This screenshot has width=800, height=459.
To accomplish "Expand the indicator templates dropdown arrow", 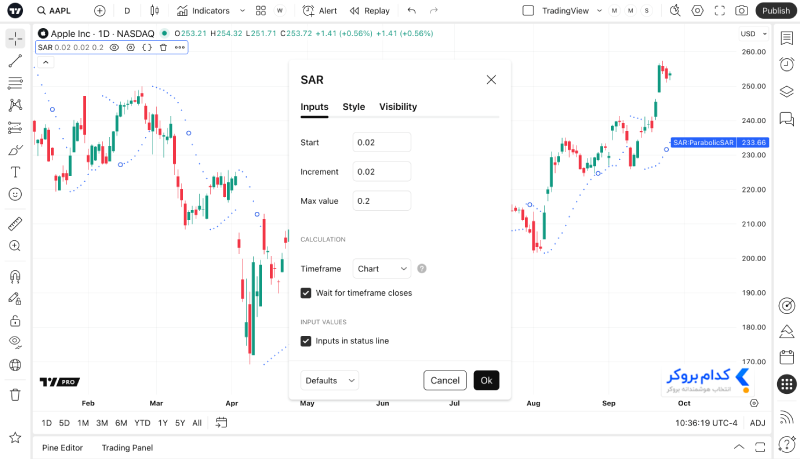I will (x=242, y=11).
